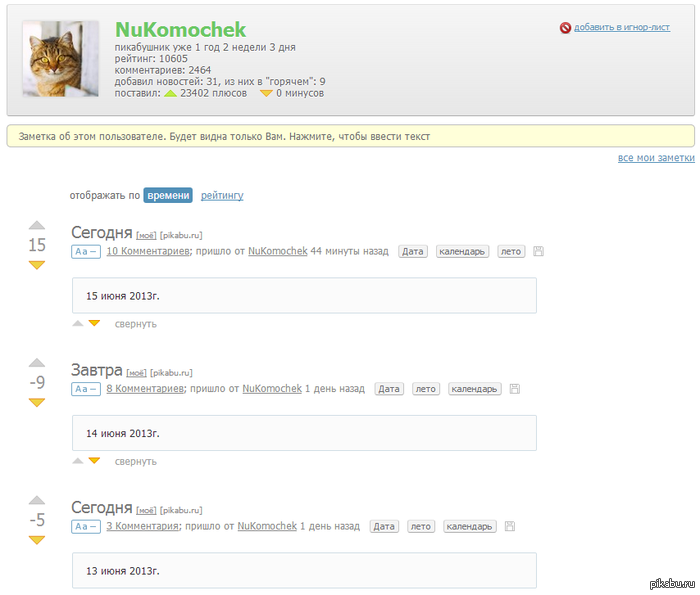Click the red ignore-list icon
The height and width of the screenshot is (595, 700).
(x=565, y=28)
